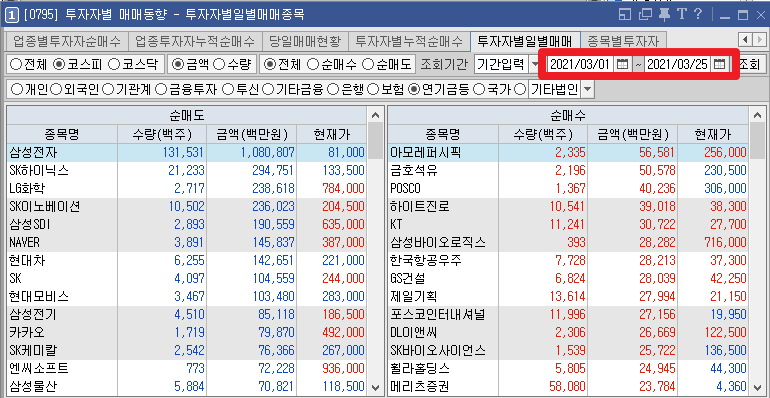Select the 금액 radio button
Screen dimensions: 770x398
coord(179,64)
